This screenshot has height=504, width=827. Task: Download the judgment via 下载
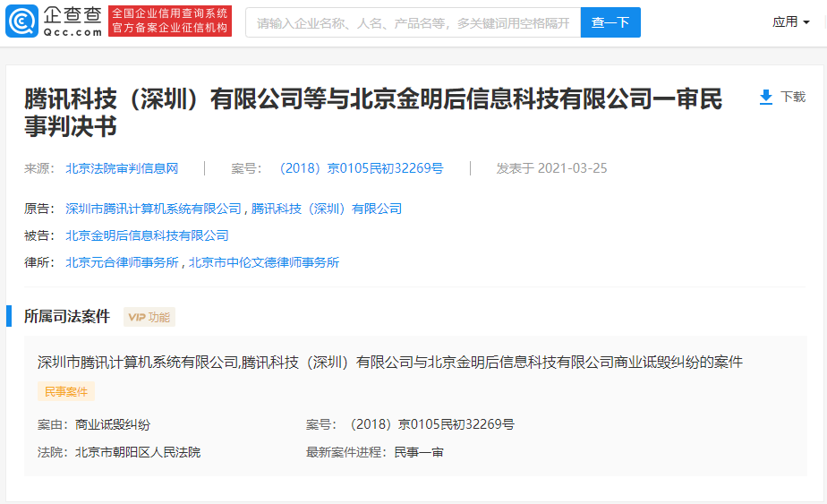[792, 98]
